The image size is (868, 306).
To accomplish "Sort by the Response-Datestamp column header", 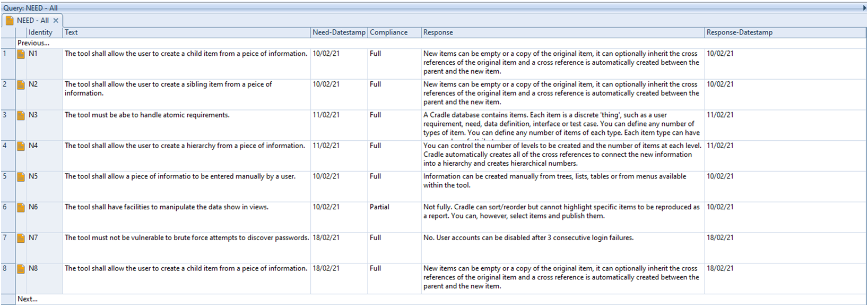I will pyautogui.click(x=785, y=32).
